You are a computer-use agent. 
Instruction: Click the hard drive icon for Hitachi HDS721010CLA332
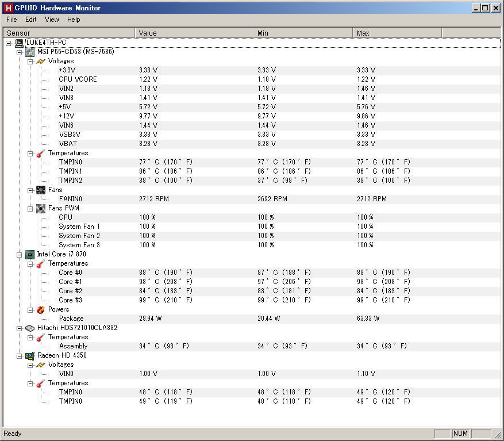coord(30,328)
